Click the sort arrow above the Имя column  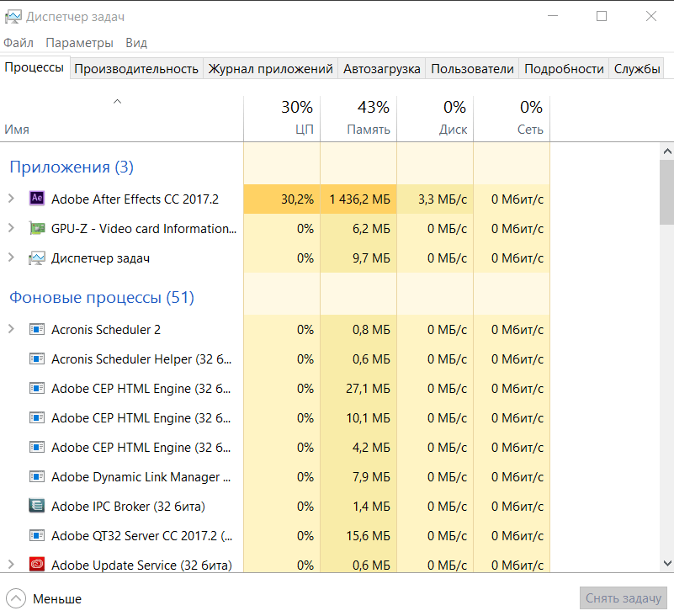point(117,102)
